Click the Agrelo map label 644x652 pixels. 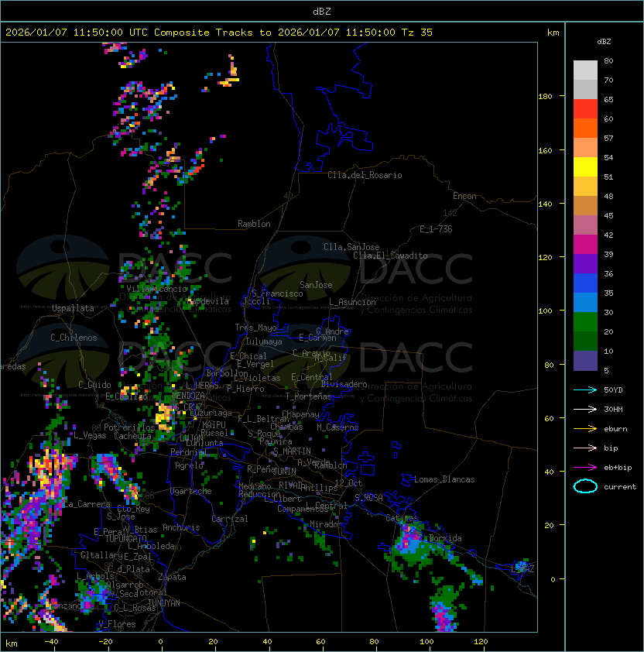[189, 465]
